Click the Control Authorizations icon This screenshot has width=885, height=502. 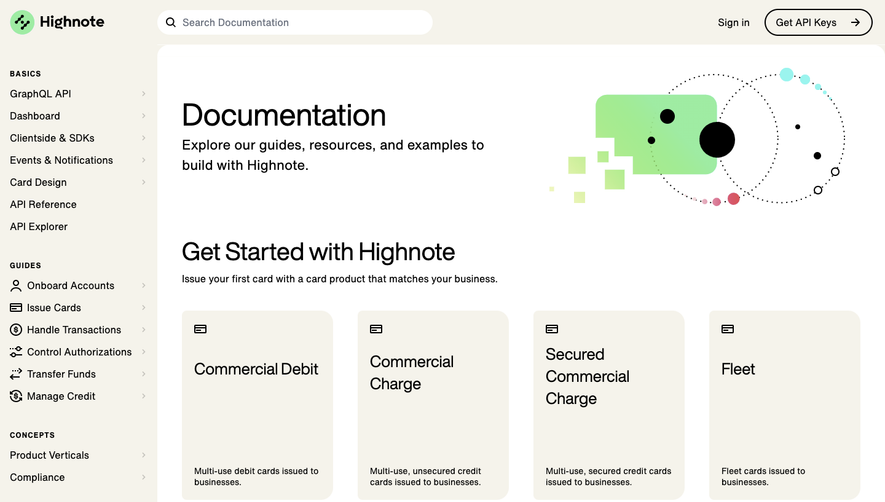[16, 352]
